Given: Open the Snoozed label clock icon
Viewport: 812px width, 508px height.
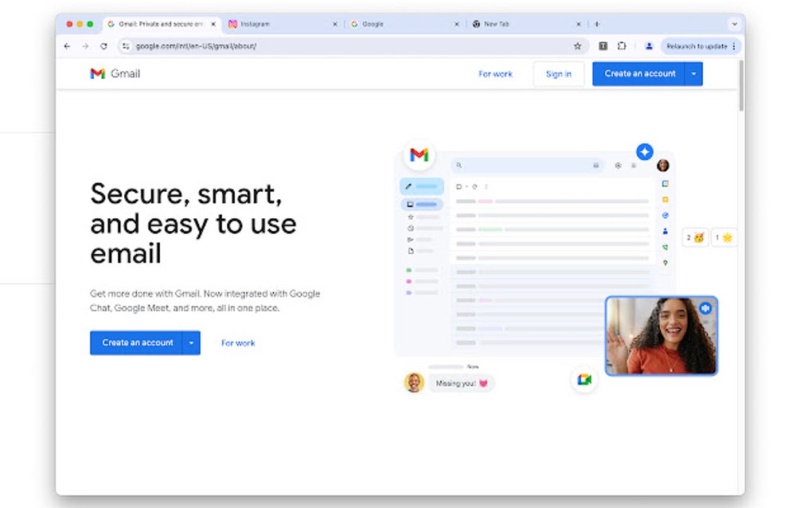Looking at the screenshot, I should [410, 228].
